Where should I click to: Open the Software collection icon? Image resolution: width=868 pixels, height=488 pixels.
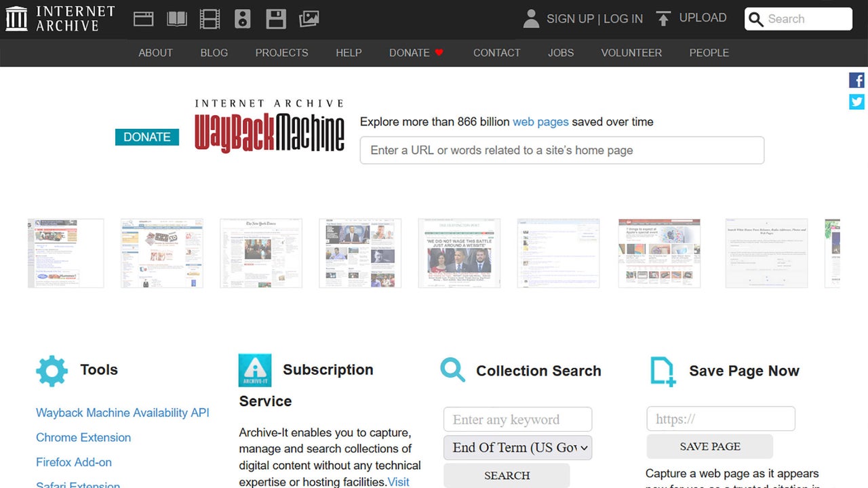click(276, 18)
